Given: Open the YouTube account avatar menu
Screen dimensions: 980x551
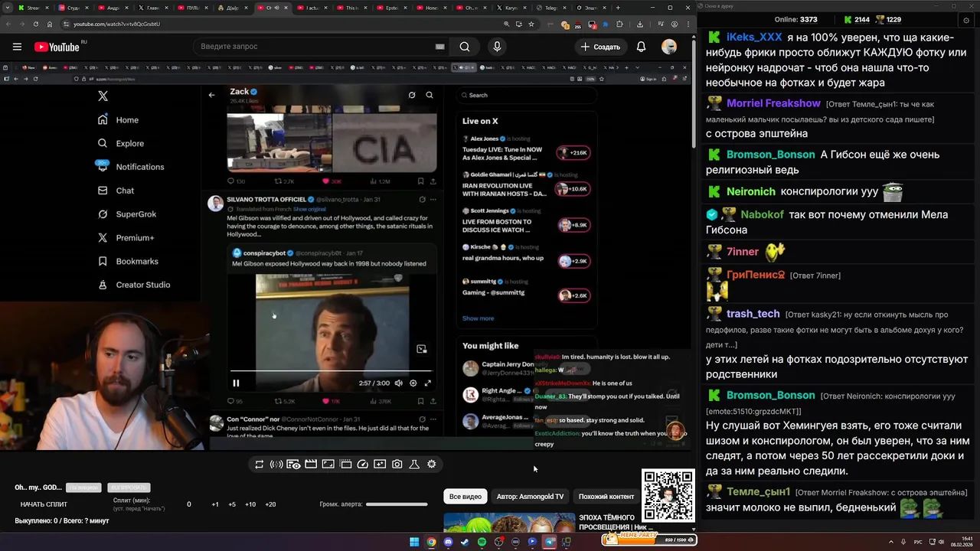Looking at the screenshot, I should (669, 47).
